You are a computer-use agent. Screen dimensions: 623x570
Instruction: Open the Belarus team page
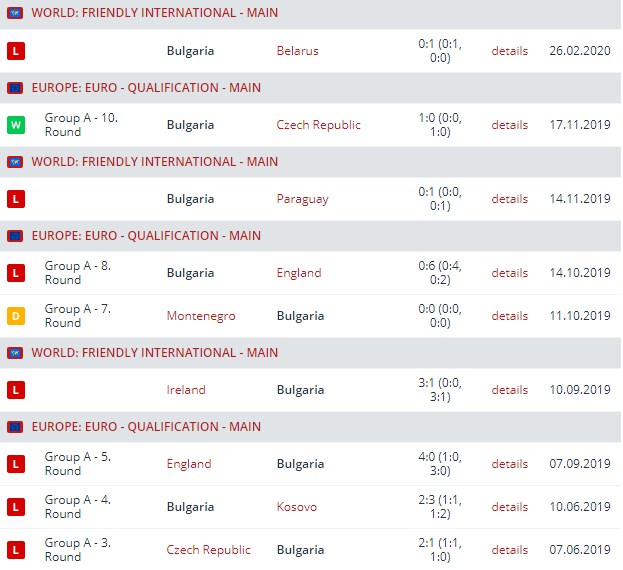pos(297,51)
